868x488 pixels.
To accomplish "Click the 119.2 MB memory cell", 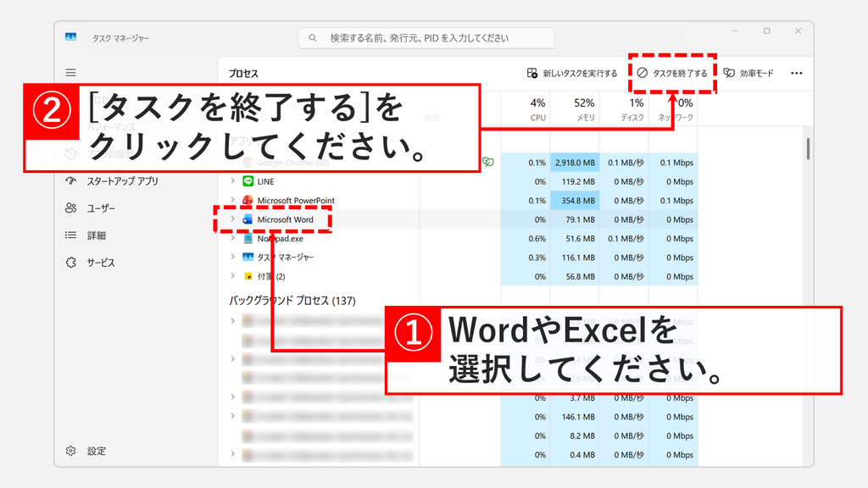I will click(x=575, y=181).
